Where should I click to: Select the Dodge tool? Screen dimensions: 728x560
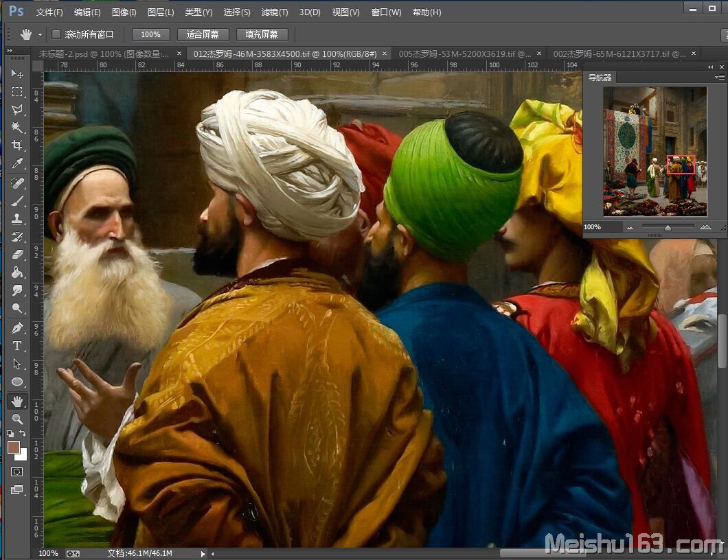click(x=17, y=309)
